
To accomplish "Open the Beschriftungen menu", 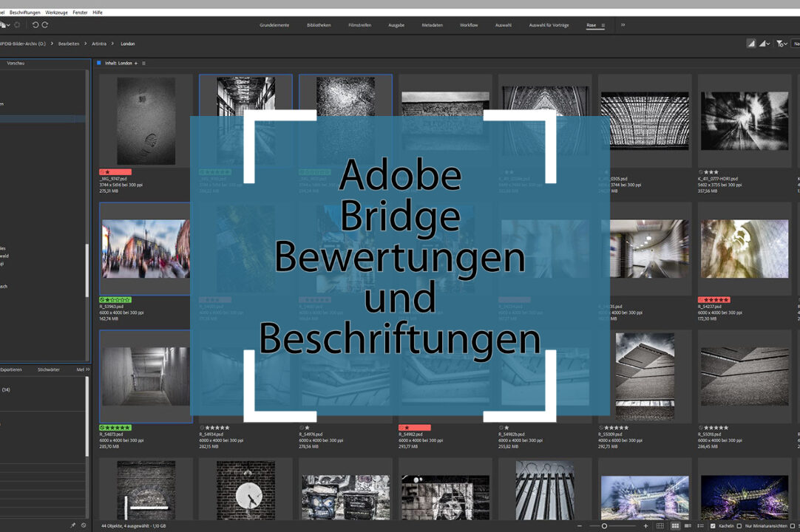I will click(x=24, y=13).
